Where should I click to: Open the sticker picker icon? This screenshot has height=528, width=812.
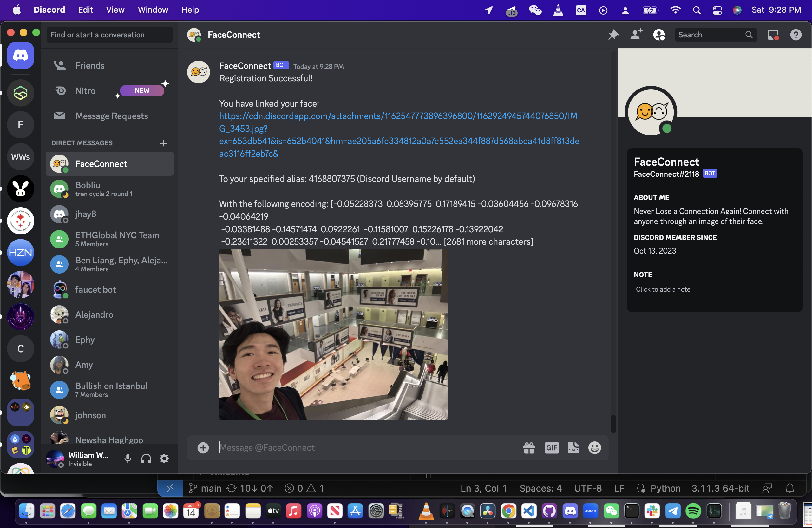573,447
